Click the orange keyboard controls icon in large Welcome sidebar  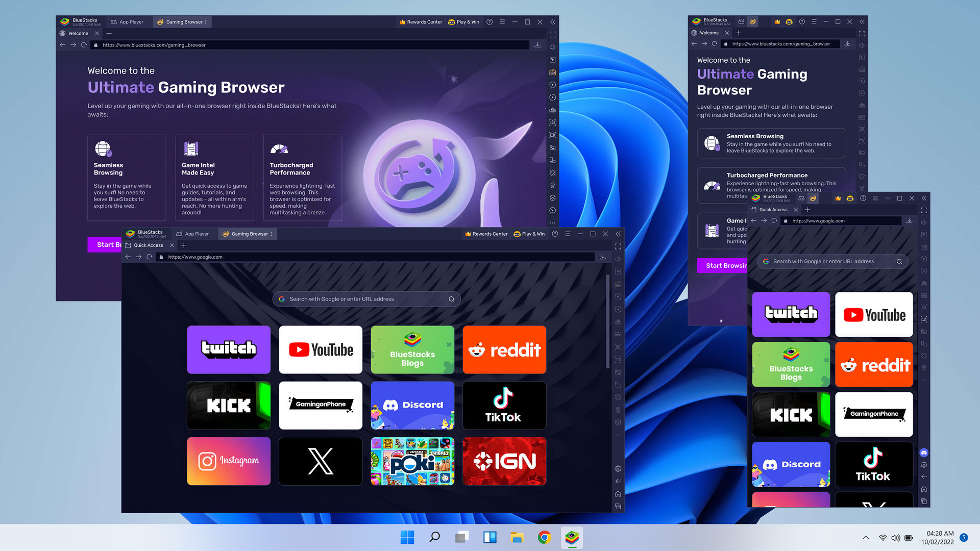(x=552, y=72)
